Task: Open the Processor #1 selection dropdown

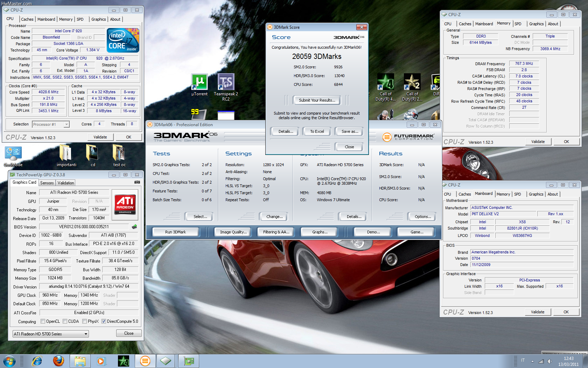Action: click(51, 124)
